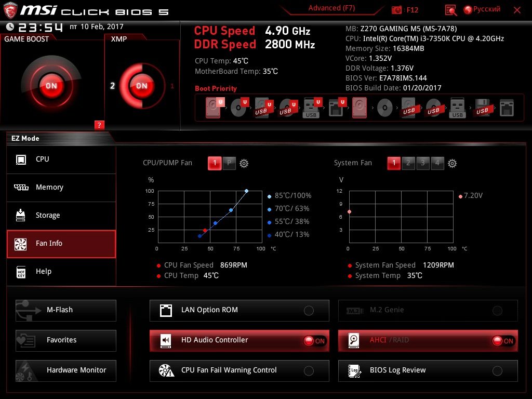Click the 4.90 GHz CPU speed readout
Image resolution: width=532 pixels, height=399 pixels.
tap(288, 31)
